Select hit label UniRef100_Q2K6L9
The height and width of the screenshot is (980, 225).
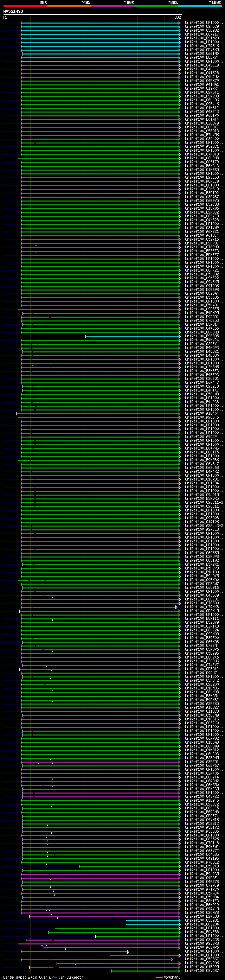[202, 189]
